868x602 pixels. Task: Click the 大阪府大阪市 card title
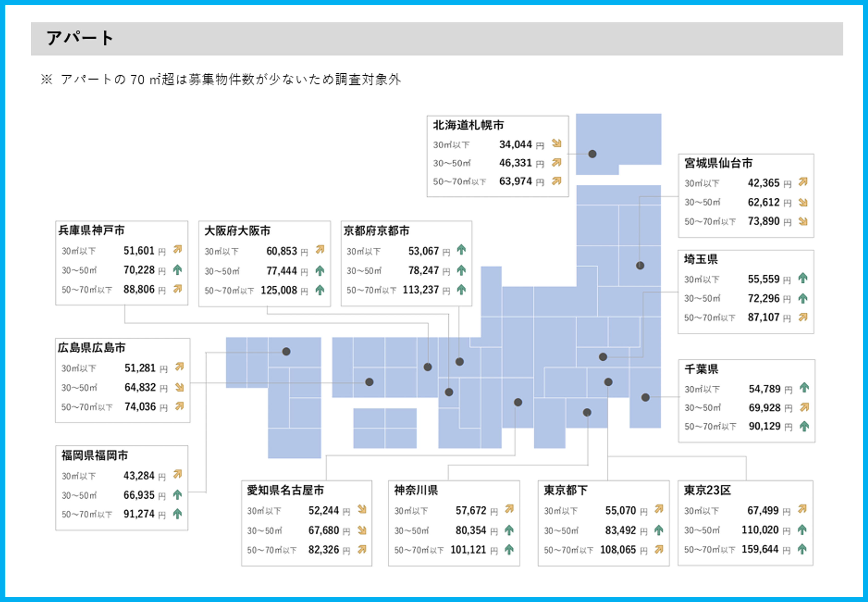[237, 231]
